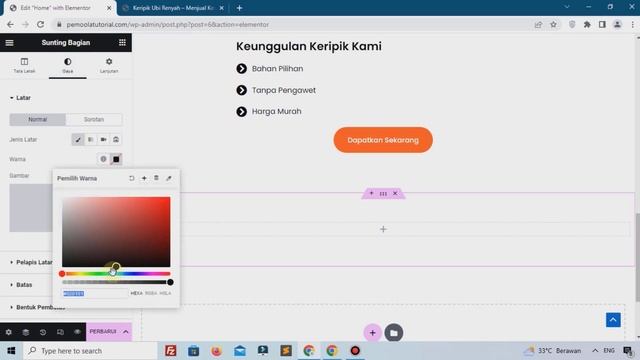Switch color format to HEXA
640x360 pixels.
136,293
